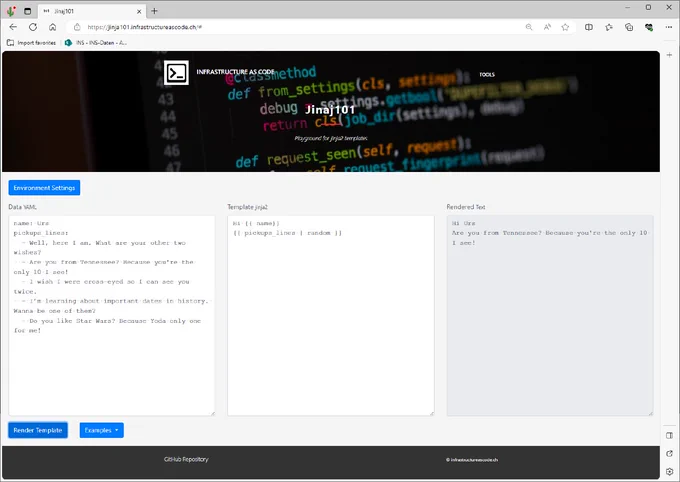680x482 pixels.
Task: Open the Import favorites bookmark
Action: [x=32, y=43]
